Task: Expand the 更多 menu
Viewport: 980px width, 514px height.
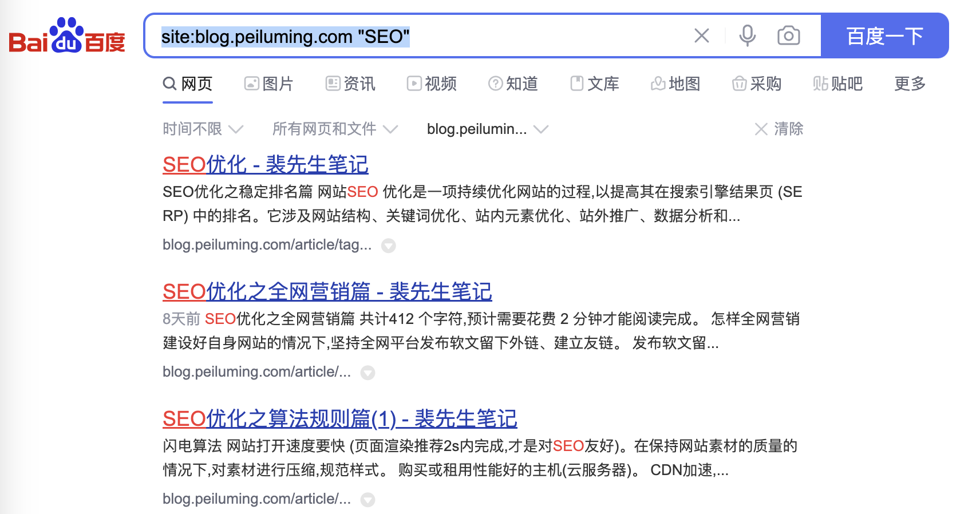Action: coord(910,84)
